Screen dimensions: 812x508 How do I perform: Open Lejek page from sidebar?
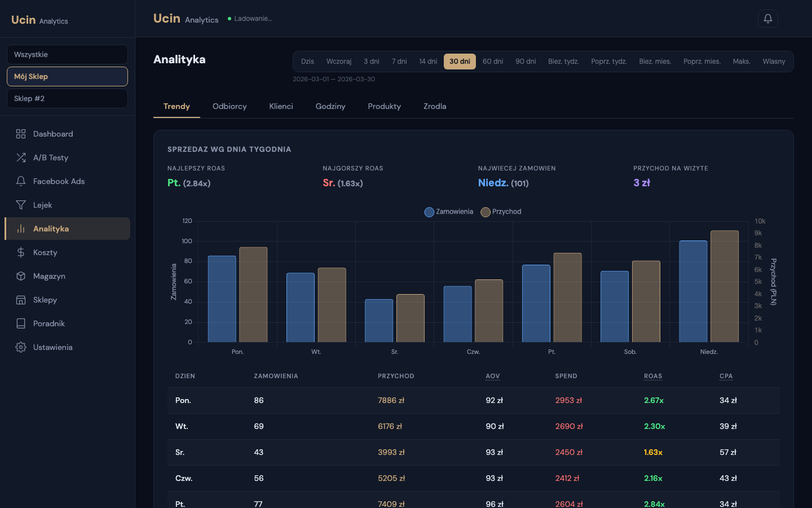click(67, 205)
